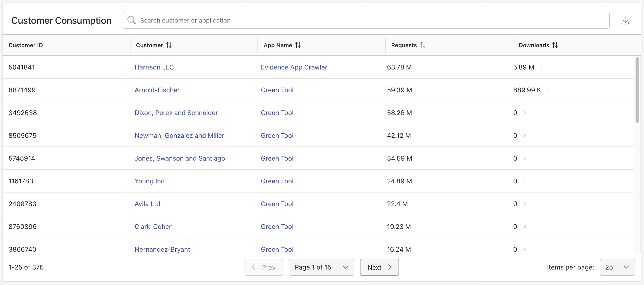Click the Prev page button
Image resolution: width=644 pixels, height=285 pixels.
(x=264, y=267)
